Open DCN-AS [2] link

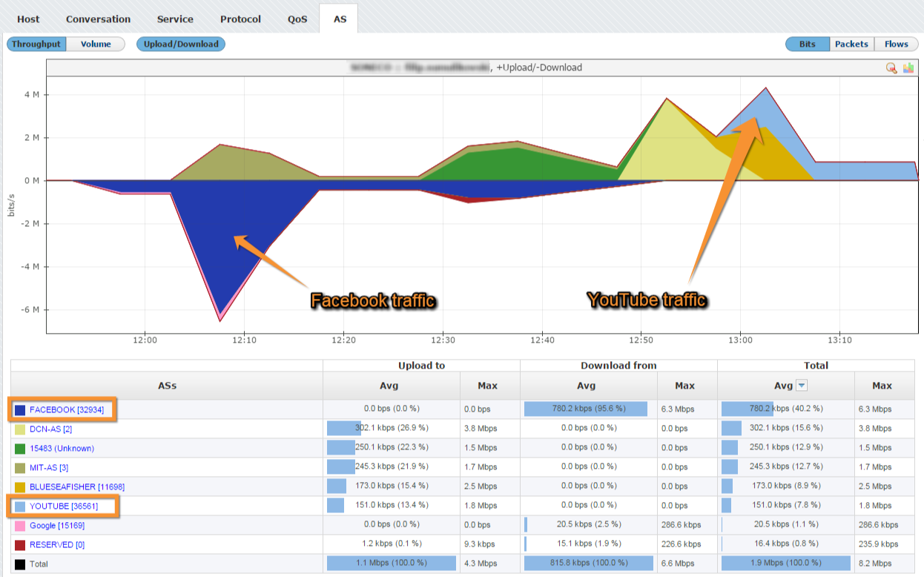[x=50, y=429]
